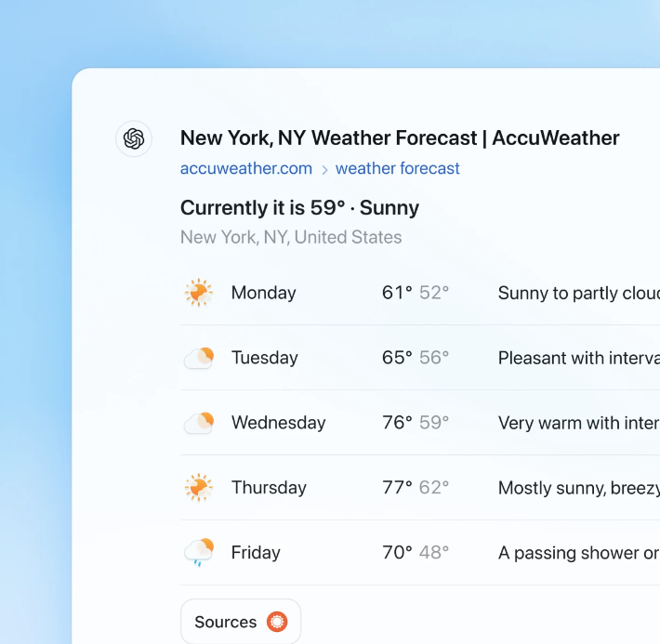Click the ChatGPT logo icon

click(134, 138)
